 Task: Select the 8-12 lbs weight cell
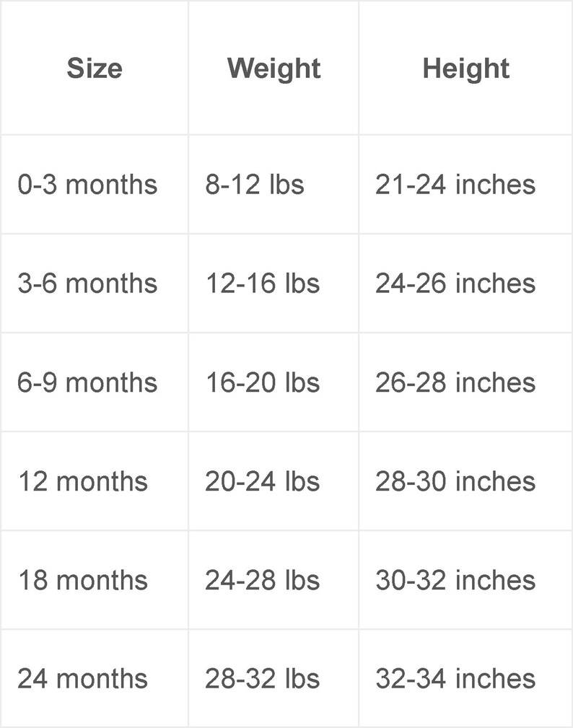[x=274, y=185]
